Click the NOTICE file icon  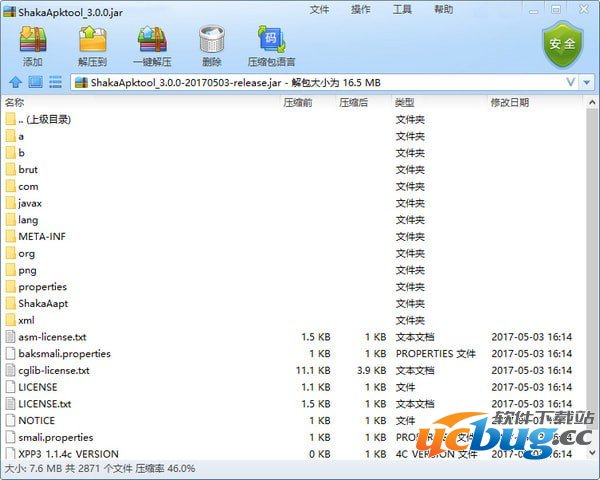[x=11, y=421]
